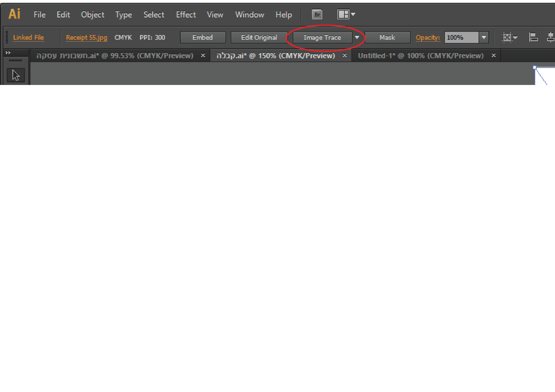Click the Edit Original button
The image size is (555, 392).
(259, 37)
